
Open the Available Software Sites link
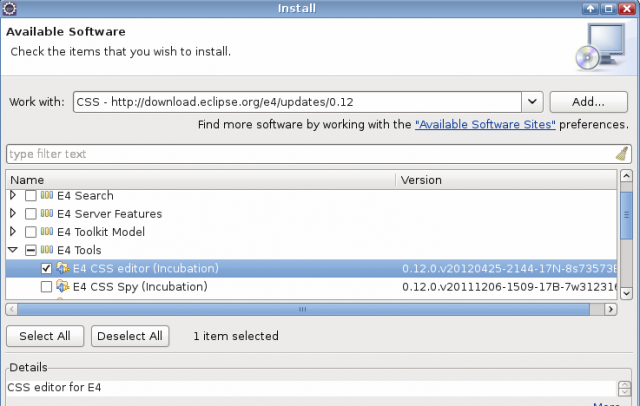pos(486,125)
